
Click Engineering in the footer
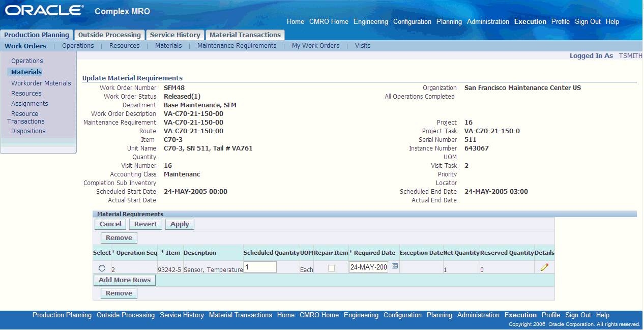tap(361, 315)
